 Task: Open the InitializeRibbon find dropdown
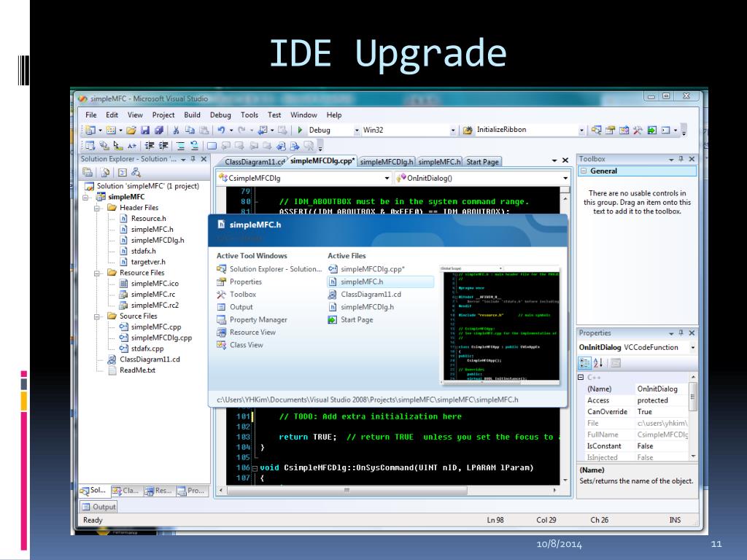(x=581, y=131)
